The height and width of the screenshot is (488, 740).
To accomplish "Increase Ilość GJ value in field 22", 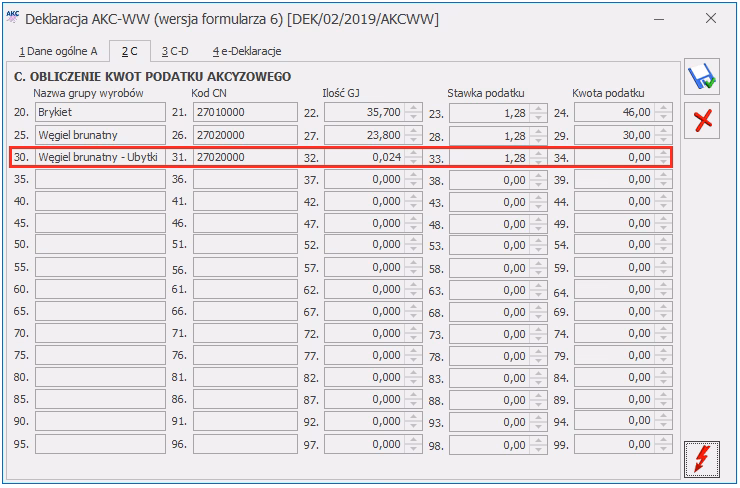I will [x=413, y=108].
